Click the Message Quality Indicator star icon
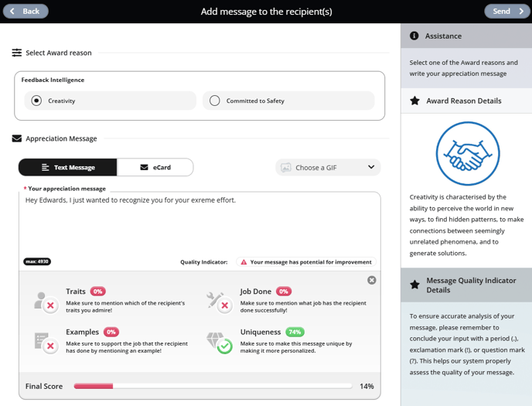The image size is (532, 406). pos(414,285)
